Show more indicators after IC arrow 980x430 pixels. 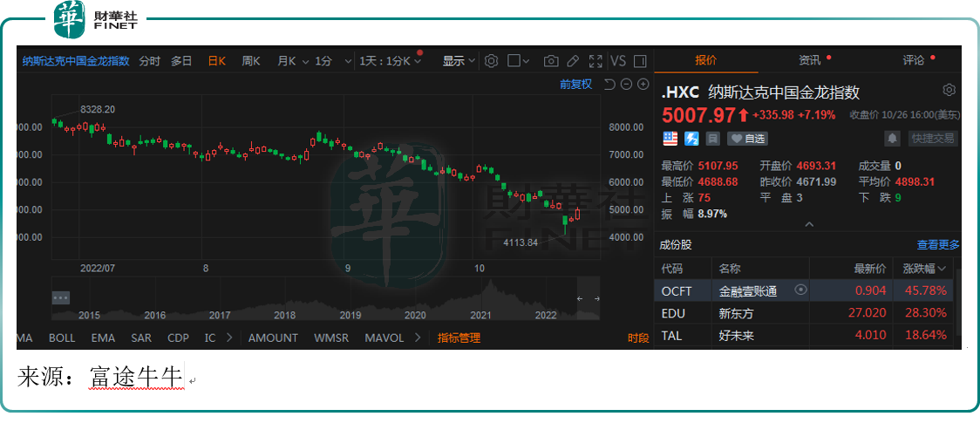[228, 338]
